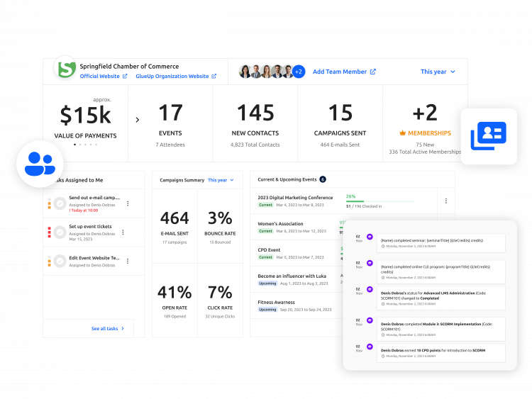Check off the Set up event tickets task
The width and height of the screenshot is (532, 399).
click(x=61, y=232)
